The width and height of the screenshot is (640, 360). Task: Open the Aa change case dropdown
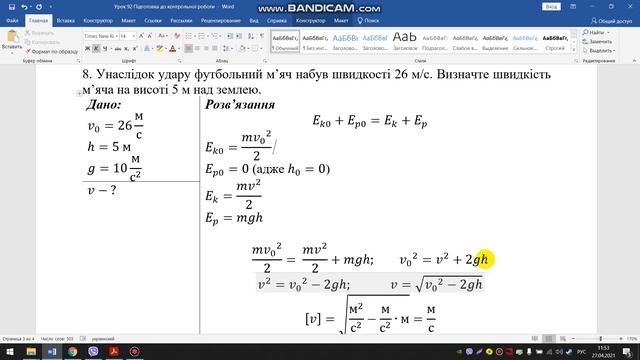pyautogui.click(x=162, y=36)
